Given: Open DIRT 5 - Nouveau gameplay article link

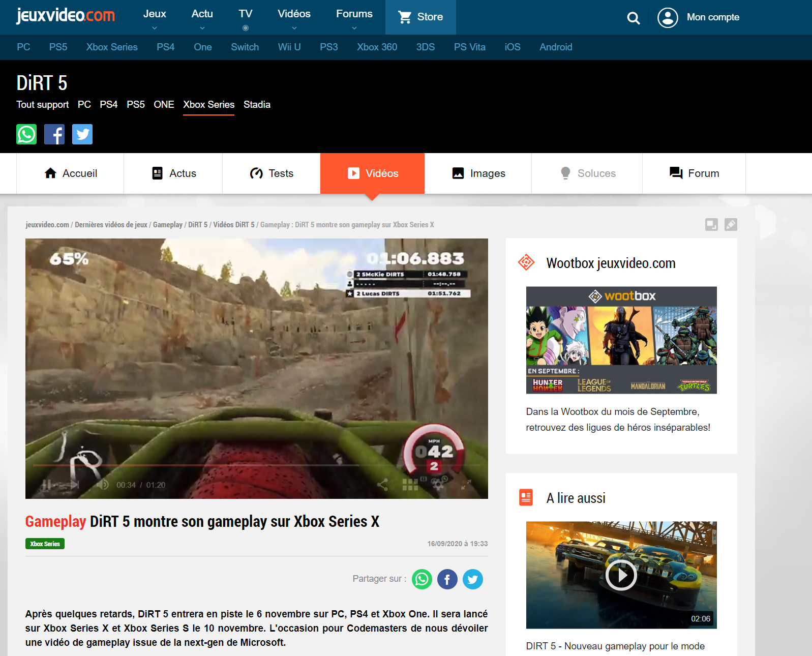Looking at the screenshot, I should (x=615, y=646).
